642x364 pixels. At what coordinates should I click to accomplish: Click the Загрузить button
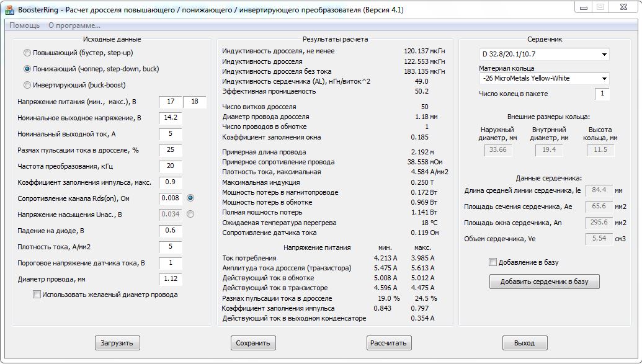(x=117, y=343)
